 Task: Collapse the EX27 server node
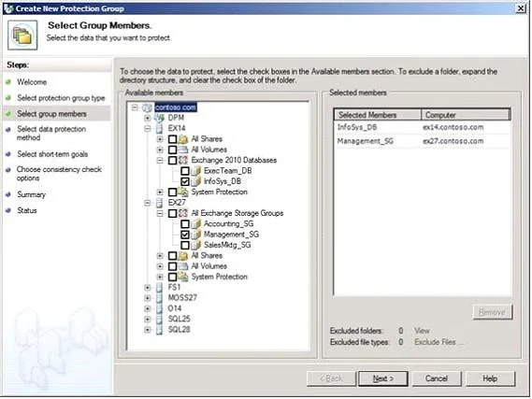coord(147,203)
